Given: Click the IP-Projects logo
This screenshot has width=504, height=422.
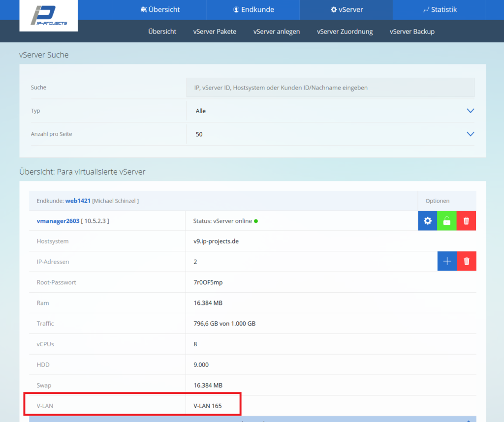Looking at the screenshot, I should (48, 15).
